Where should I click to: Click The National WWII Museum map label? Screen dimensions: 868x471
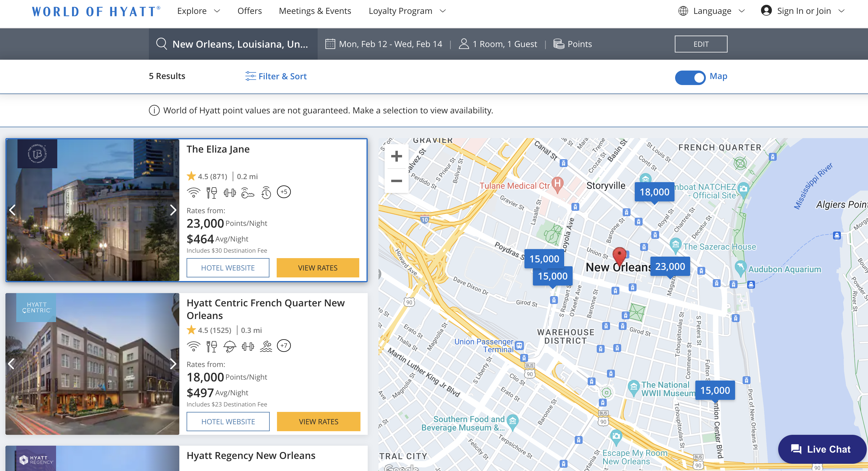pos(668,389)
